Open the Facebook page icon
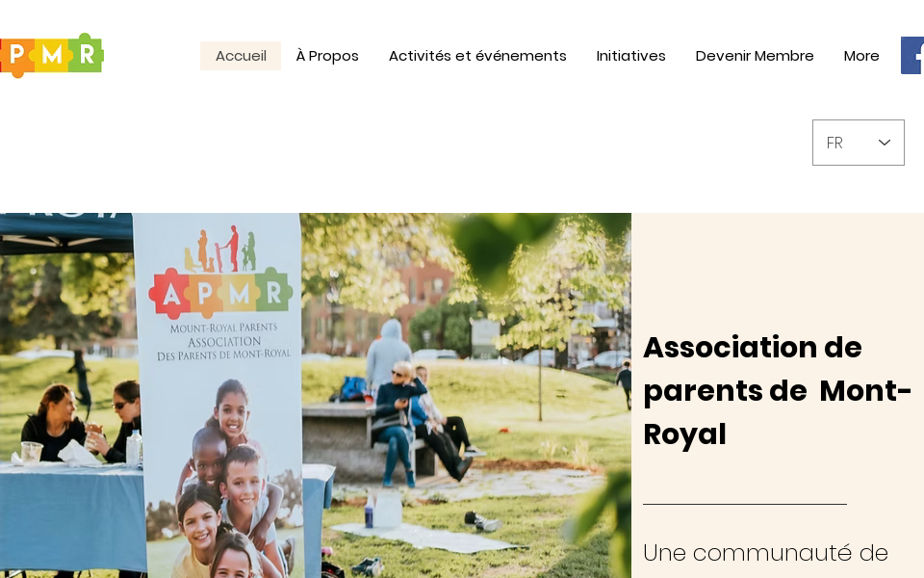 tap(912, 56)
